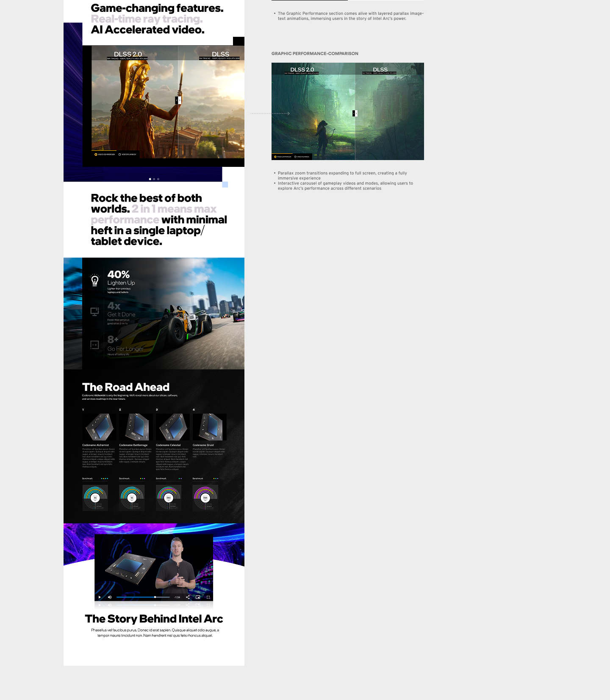Open the Celestial benchmark chart

(x=169, y=498)
